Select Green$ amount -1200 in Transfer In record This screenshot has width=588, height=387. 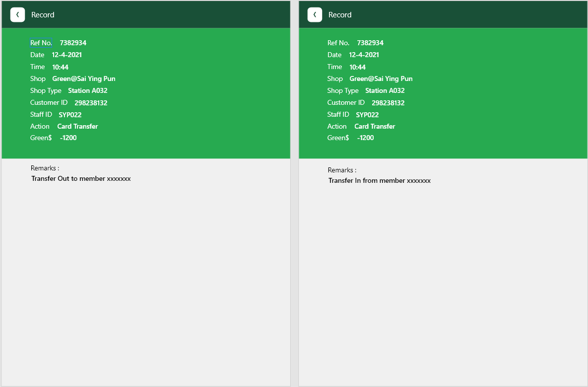365,138
